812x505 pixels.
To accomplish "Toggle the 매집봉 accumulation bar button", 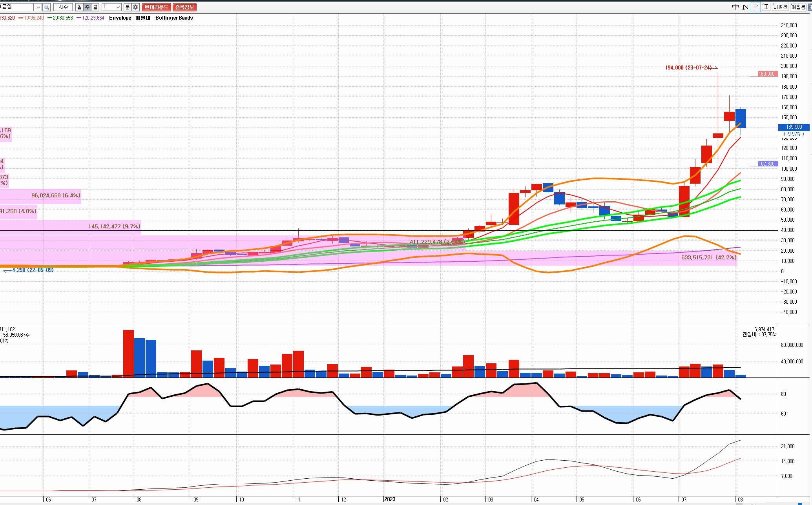I will coord(798,7).
